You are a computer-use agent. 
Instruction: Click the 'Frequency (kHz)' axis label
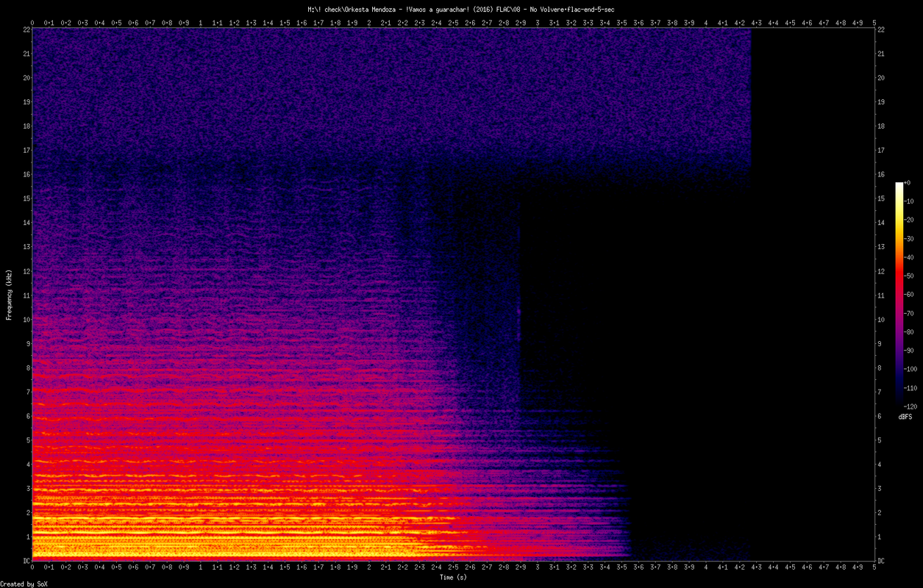(9, 294)
